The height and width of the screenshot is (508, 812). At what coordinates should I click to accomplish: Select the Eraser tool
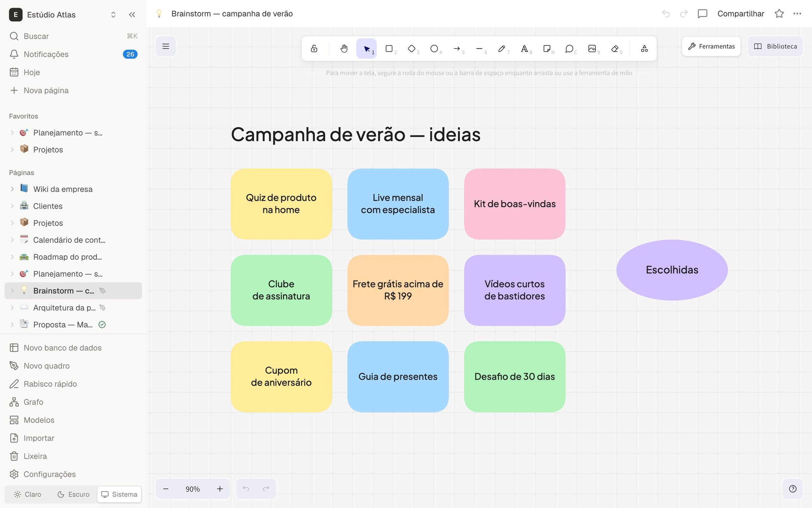point(615,48)
